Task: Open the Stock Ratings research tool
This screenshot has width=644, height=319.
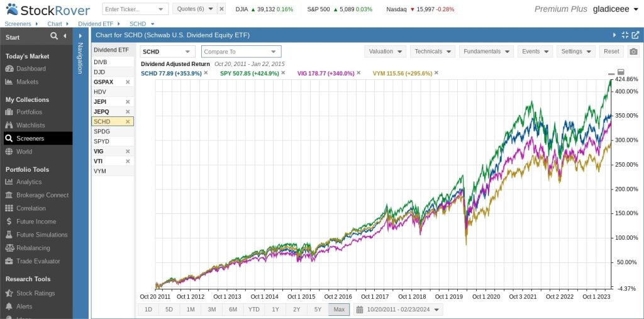Action: click(x=35, y=293)
